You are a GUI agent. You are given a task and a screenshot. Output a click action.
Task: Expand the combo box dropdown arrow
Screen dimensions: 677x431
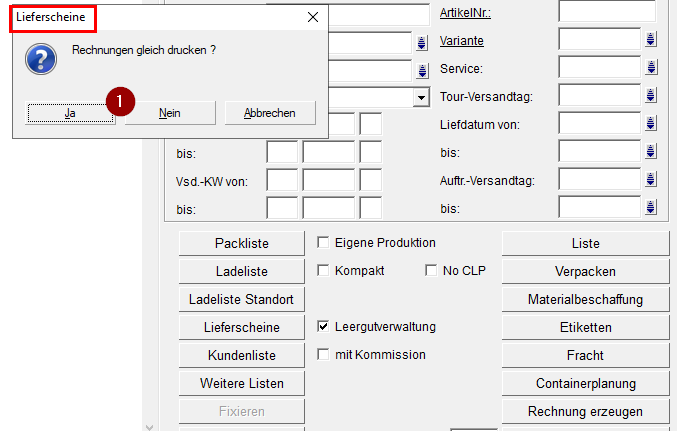pos(421,97)
